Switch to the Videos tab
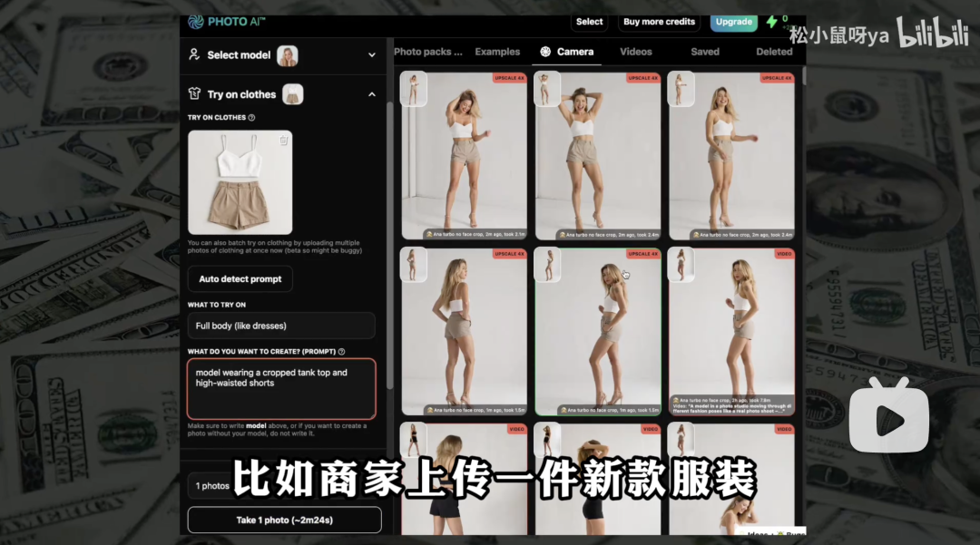Image resolution: width=980 pixels, height=545 pixels. coord(635,52)
